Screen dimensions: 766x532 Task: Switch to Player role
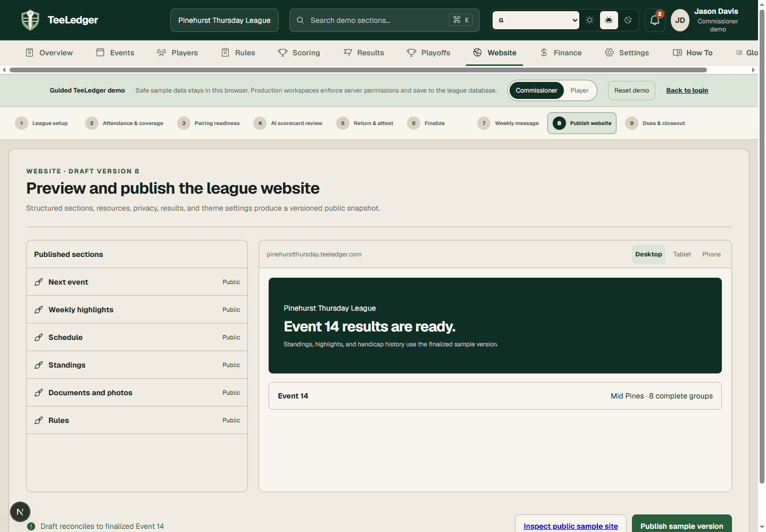point(579,90)
